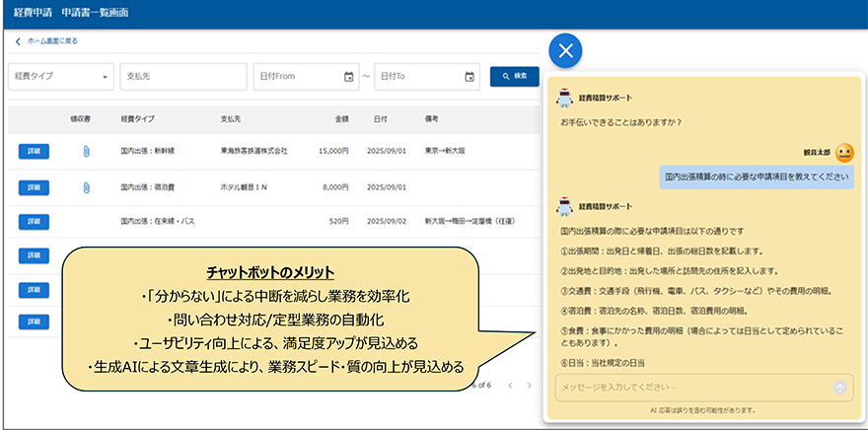Click the 領収書 column header
This screenshot has height=430, width=868.
[80, 119]
